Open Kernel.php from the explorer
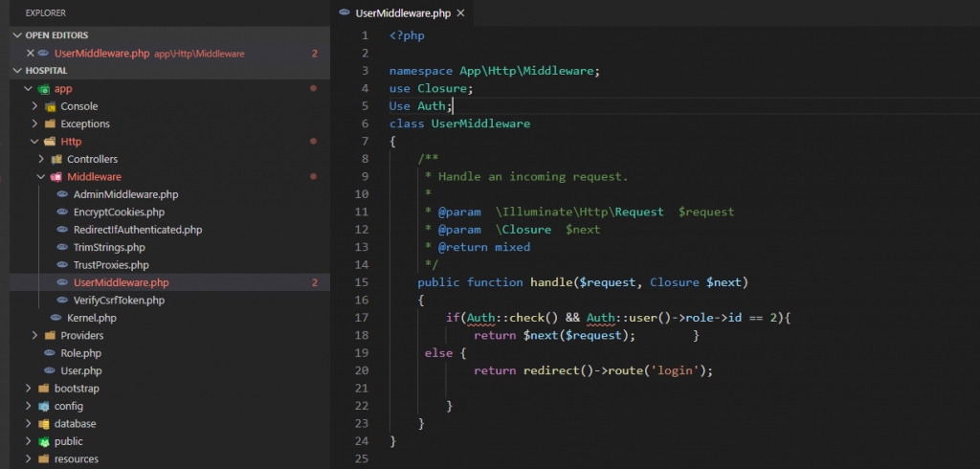This screenshot has width=980, height=469. pos(91,318)
